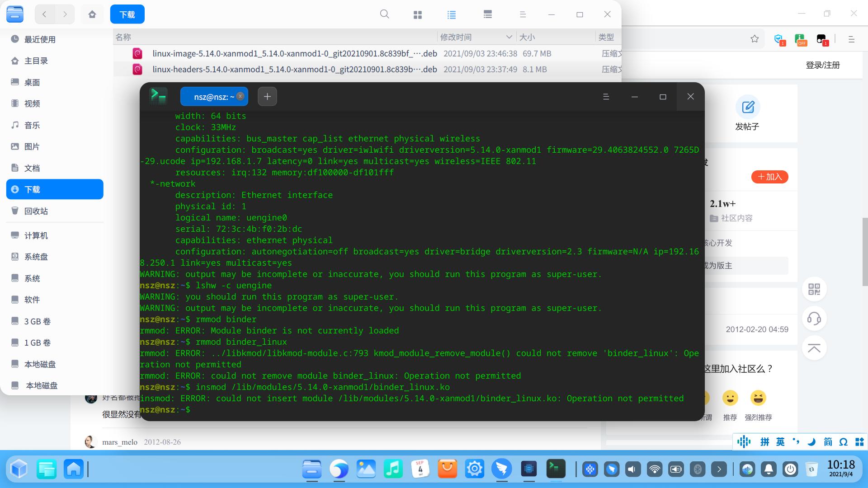Go to the file manager home button
The image size is (868, 488).
[92, 14]
